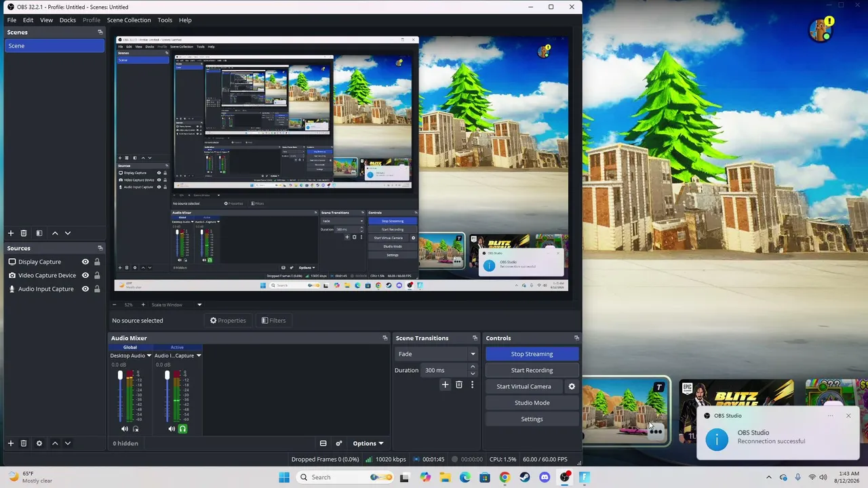Select the Display Capture source row
This screenshot has height=488, width=868.
pos(54,262)
